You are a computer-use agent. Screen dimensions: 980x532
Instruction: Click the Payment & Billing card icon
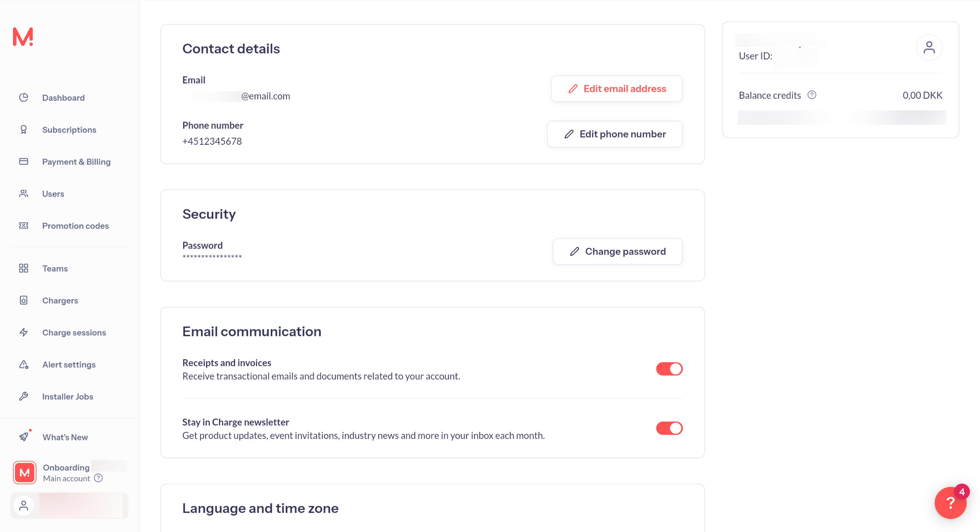pos(24,162)
